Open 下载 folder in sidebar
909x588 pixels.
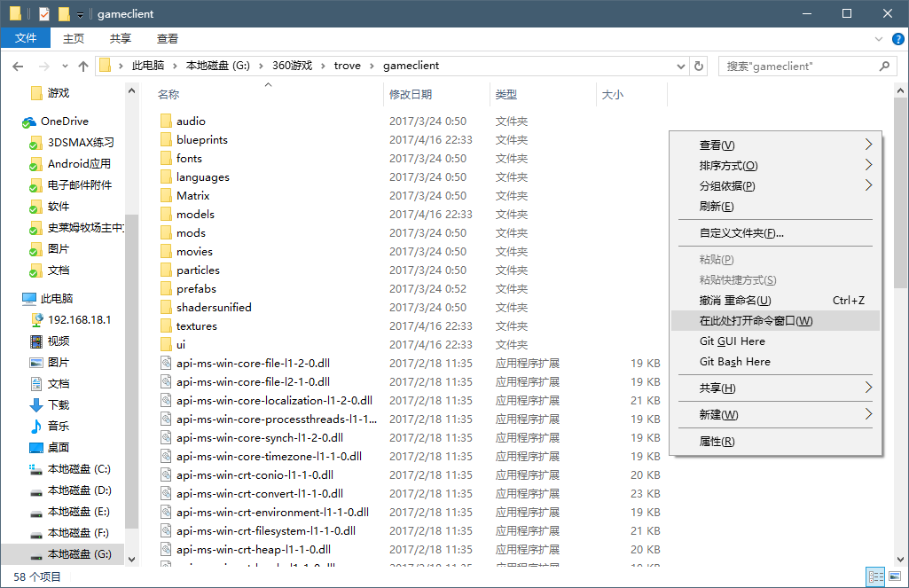click(58, 404)
